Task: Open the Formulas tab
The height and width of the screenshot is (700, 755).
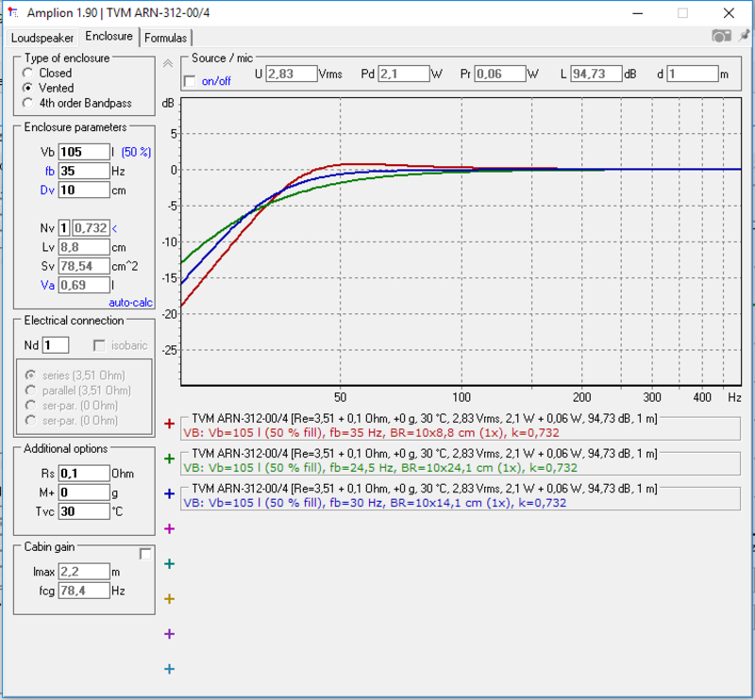Action: (166, 38)
